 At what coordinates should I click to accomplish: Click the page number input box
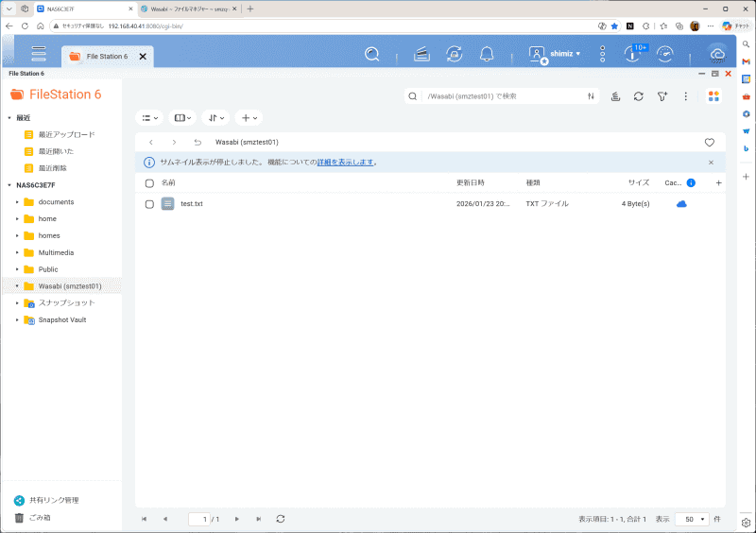tap(199, 519)
